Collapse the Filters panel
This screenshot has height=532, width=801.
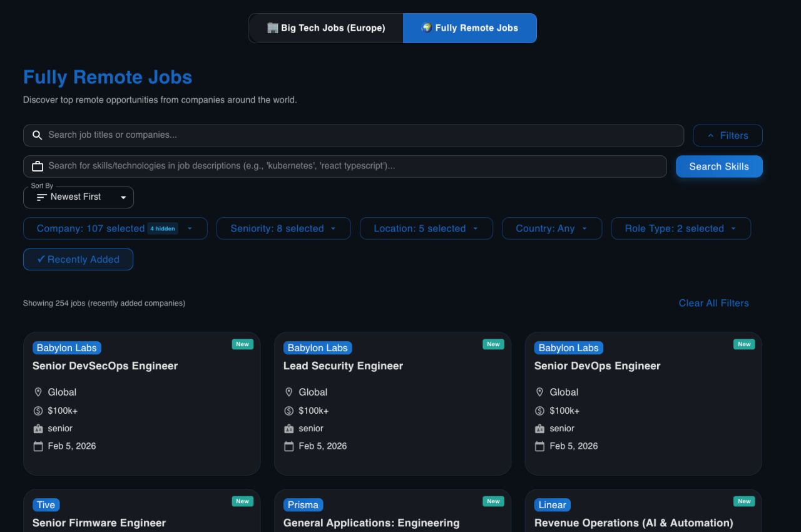(x=728, y=135)
